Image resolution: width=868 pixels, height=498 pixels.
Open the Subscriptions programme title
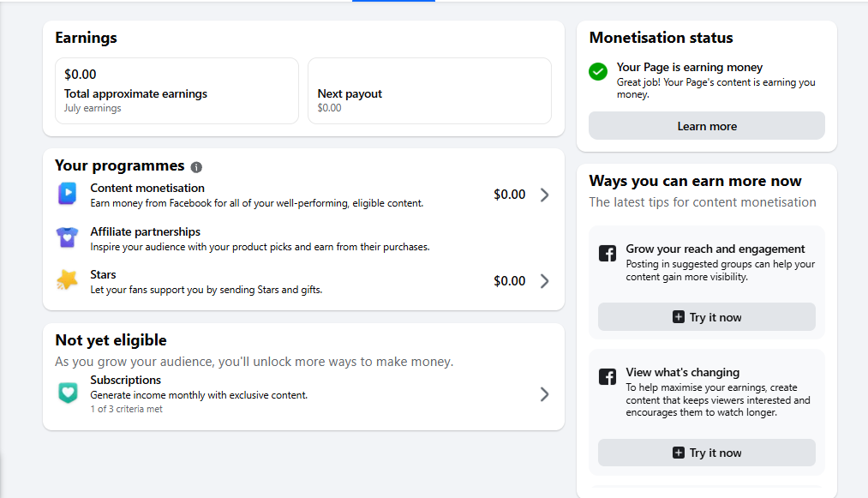tap(126, 380)
